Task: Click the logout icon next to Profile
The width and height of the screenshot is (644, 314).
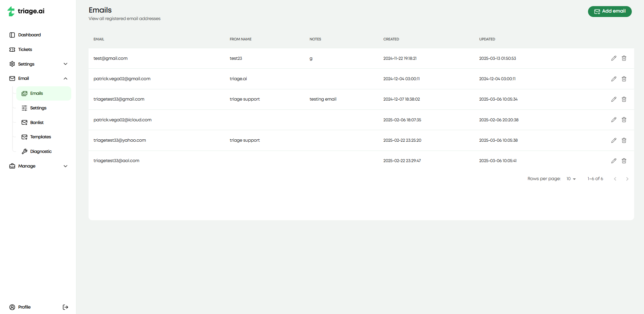Action: [65, 307]
